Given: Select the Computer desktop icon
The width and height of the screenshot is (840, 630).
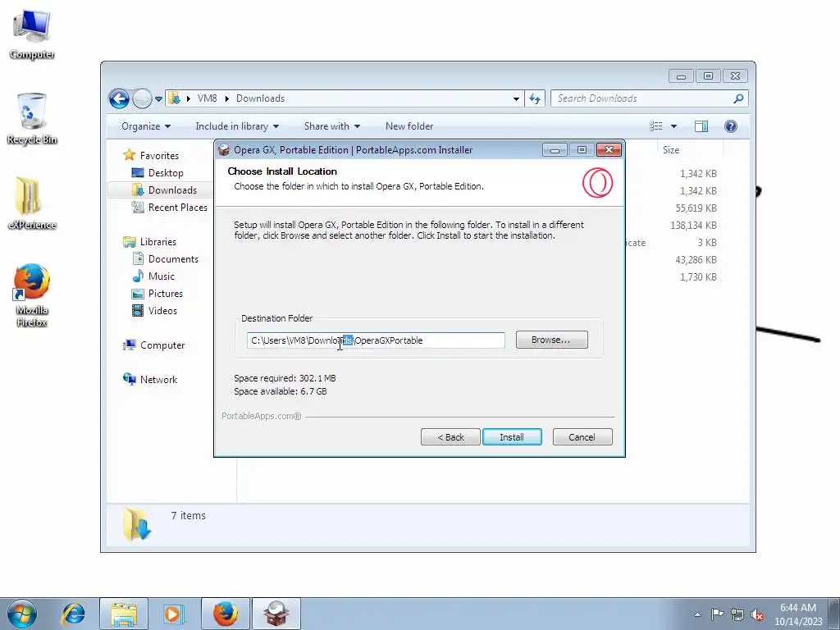Looking at the screenshot, I should pyautogui.click(x=32, y=34).
